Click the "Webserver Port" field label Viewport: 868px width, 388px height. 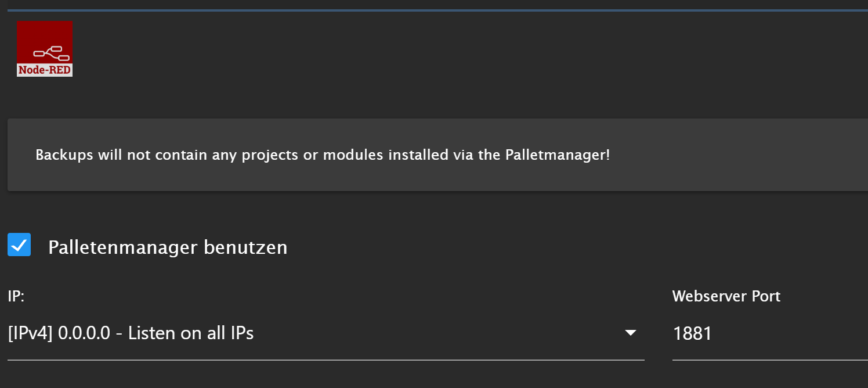[726, 296]
